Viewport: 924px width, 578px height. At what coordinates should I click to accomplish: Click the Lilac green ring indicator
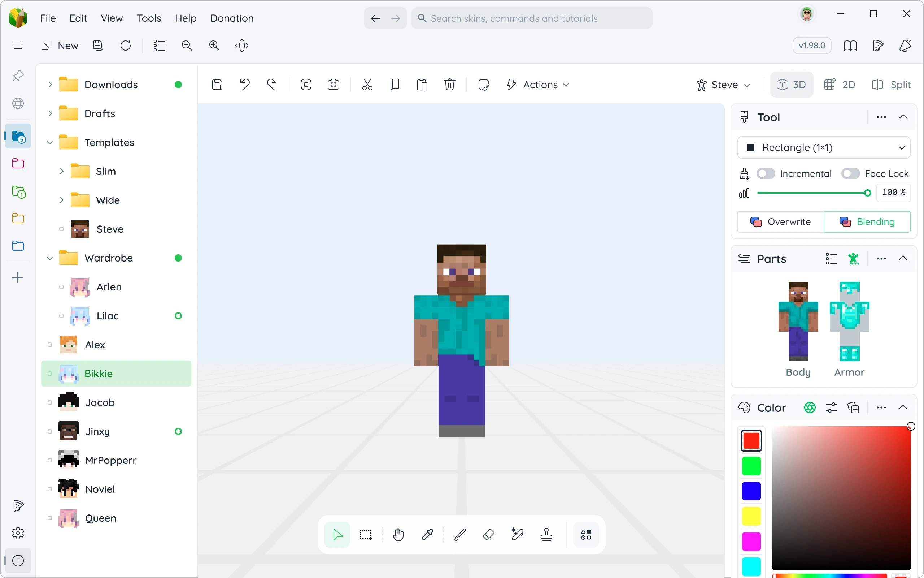pyautogui.click(x=178, y=316)
